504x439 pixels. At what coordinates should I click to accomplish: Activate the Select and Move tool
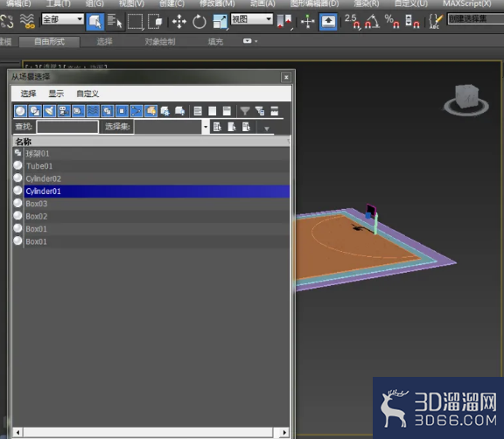coord(179,22)
